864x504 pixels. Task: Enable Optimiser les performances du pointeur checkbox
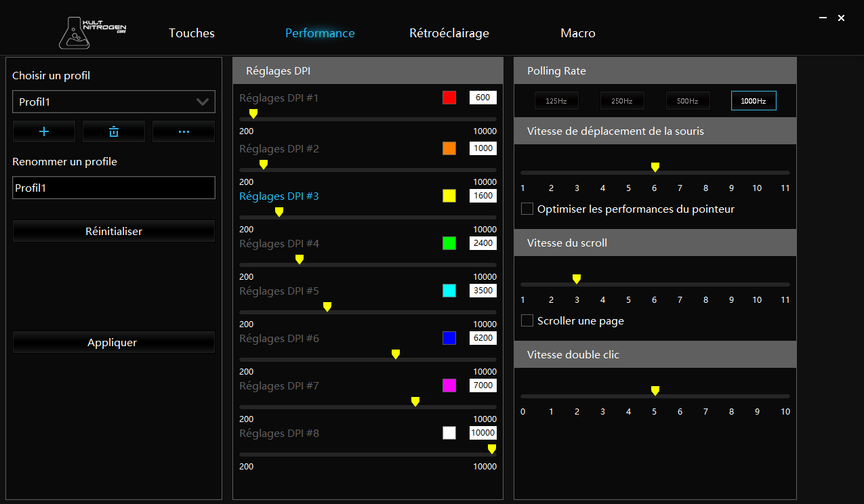[x=527, y=209]
